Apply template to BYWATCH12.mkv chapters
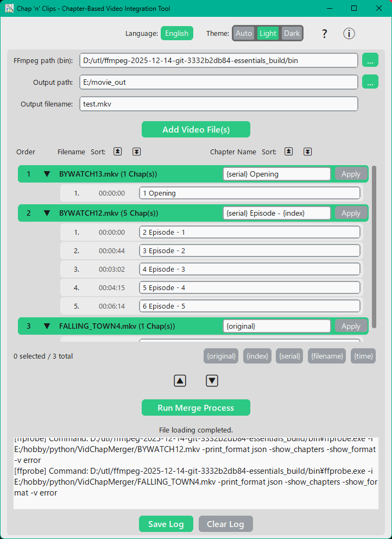The image size is (392, 539). point(351,213)
